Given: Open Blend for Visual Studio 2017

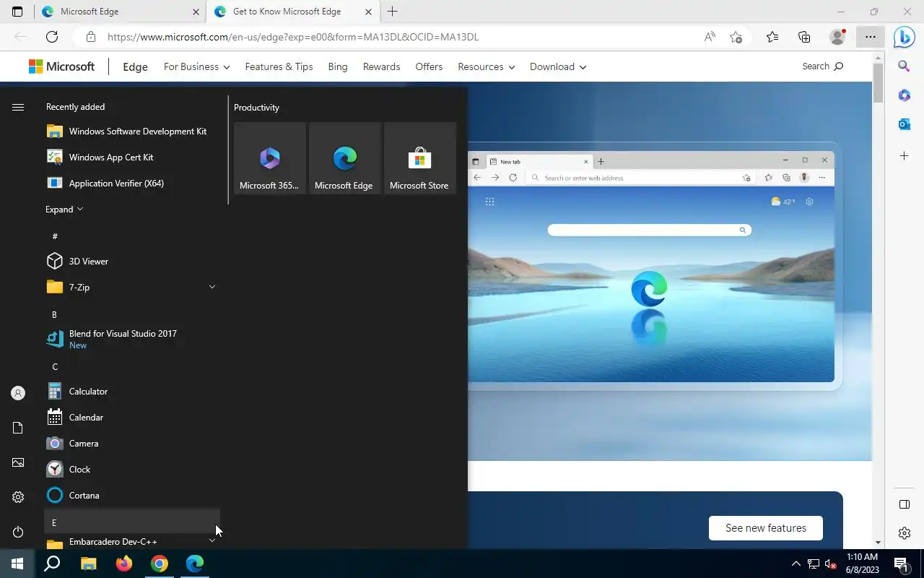Looking at the screenshot, I should pyautogui.click(x=131, y=340).
